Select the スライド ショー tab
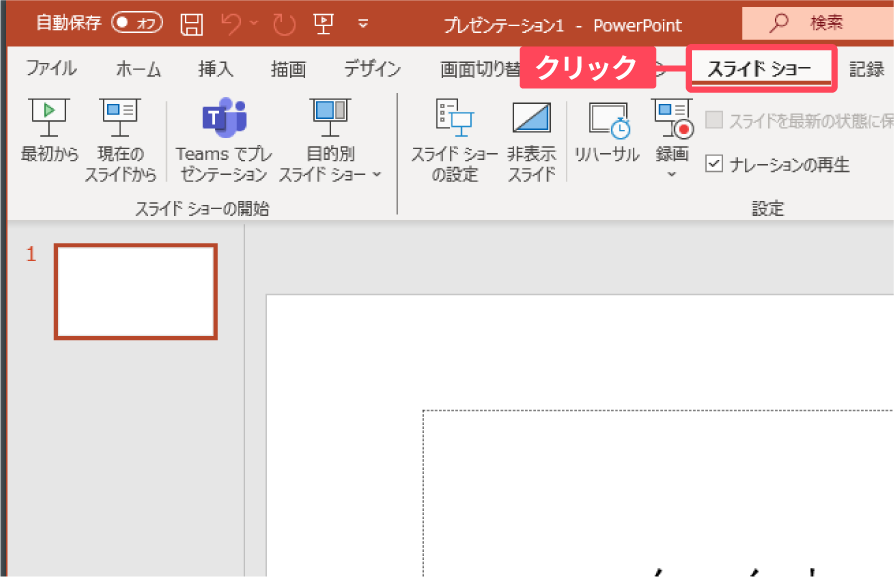 pyautogui.click(x=760, y=69)
